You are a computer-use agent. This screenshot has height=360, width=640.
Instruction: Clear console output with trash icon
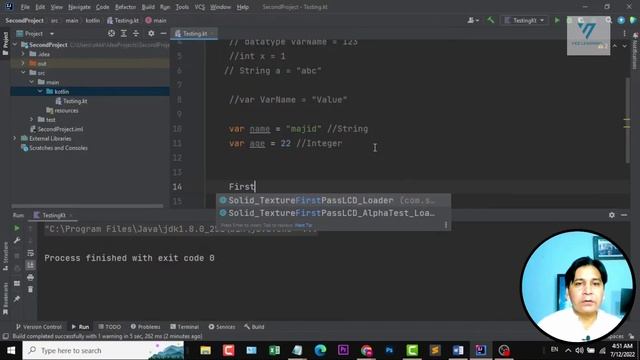(31, 289)
